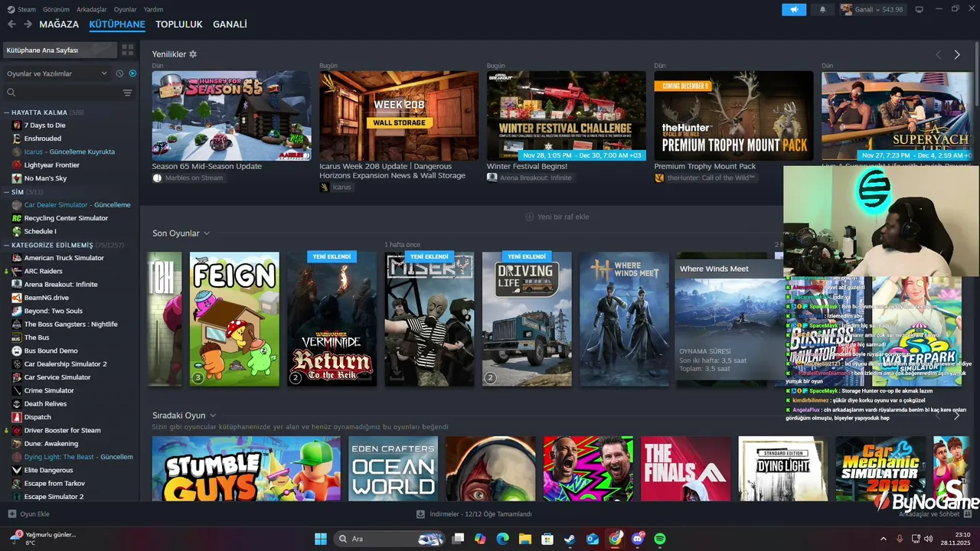Switch to the TOPLULUK tab

coord(178,24)
